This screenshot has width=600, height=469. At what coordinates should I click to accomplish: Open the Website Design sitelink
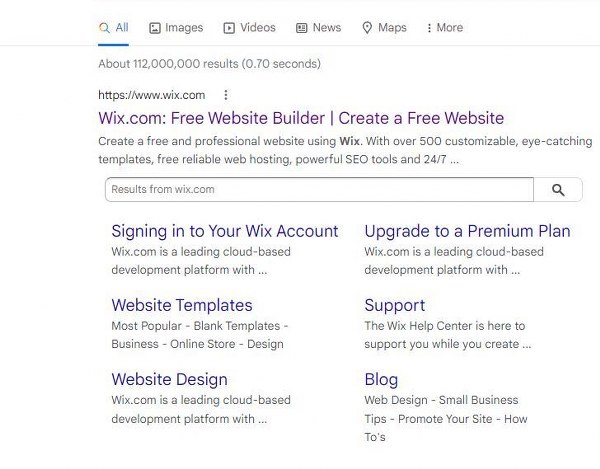(x=170, y=379)
